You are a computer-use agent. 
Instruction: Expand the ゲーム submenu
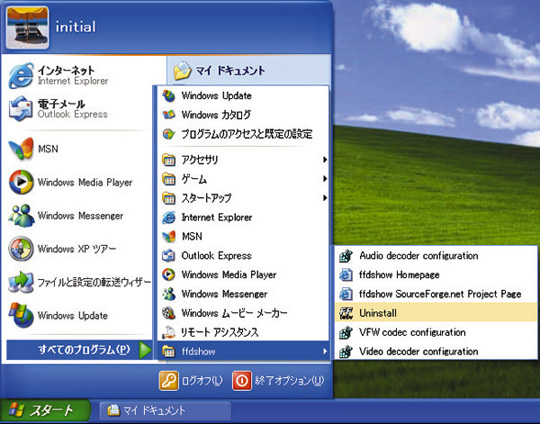click(x=243, y=179)
